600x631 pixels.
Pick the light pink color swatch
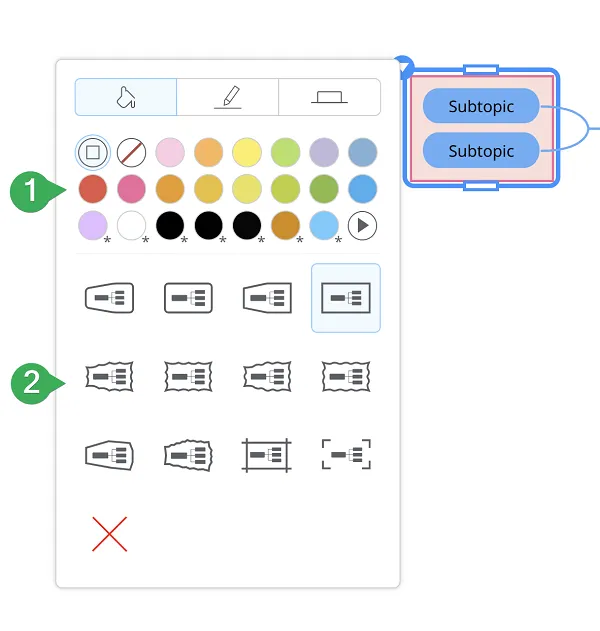(x=170, y=153)
